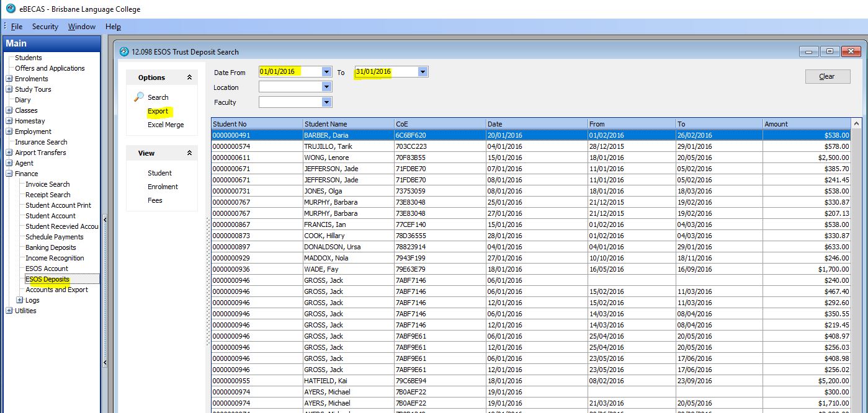Screen dimensions: 868x413
Task: Open the File menu
Action: pos(16,27)
